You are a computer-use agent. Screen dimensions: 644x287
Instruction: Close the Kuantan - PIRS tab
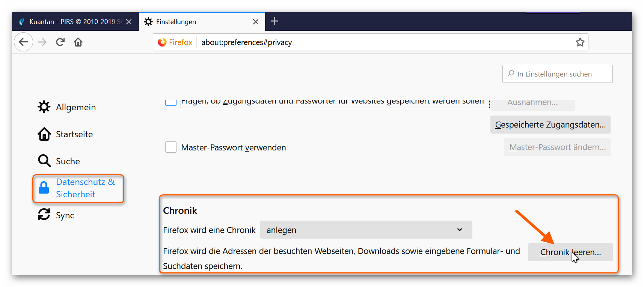click(129, 22)
